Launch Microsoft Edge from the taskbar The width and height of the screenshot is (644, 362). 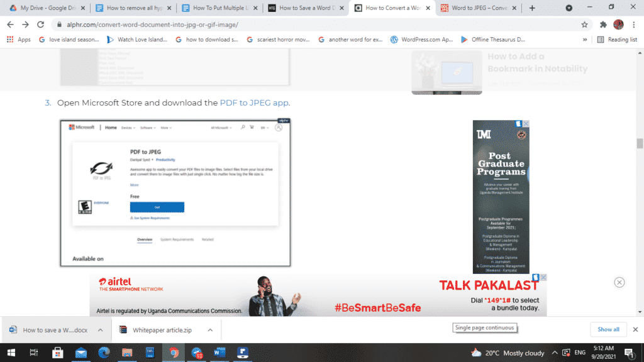click(x=103, y=353)
